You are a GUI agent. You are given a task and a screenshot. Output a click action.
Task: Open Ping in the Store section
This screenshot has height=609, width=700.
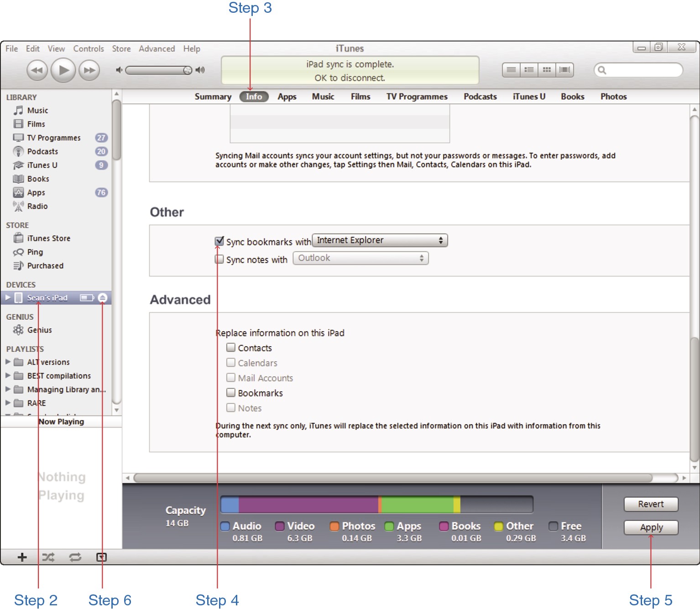click(35, 252)
